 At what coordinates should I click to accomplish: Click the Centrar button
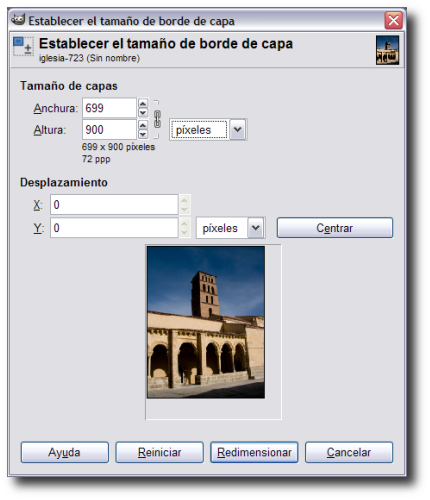335,228
